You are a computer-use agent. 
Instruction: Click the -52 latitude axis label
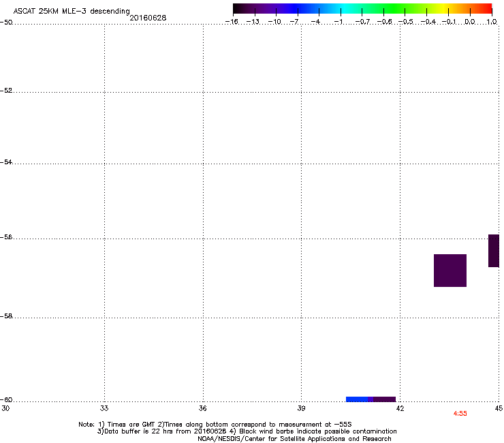coord(6,91)
